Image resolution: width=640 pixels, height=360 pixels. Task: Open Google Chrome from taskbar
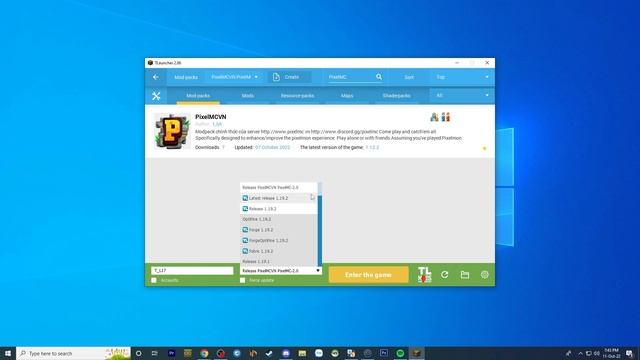click(204, 353)
